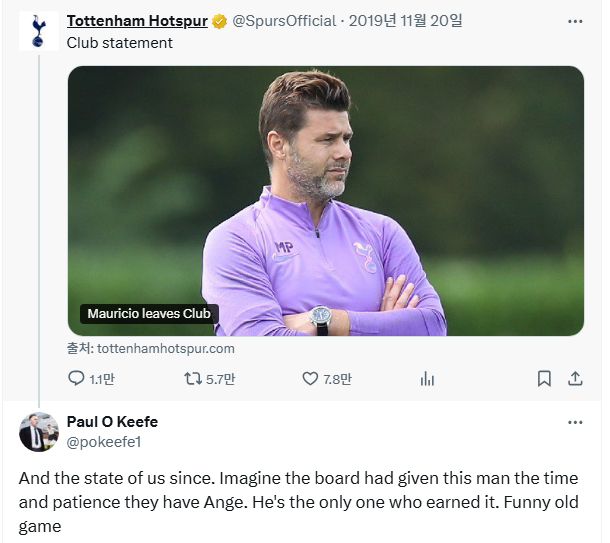This screenshot has width=610, height=543.
Task: Click the reply speech bubble icon
Action: tap(76, 379)
